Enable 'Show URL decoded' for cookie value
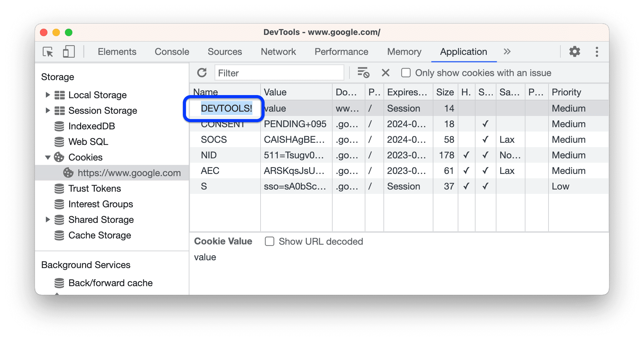This screenshot has height=341, width=644. click(x=270, y=241)
